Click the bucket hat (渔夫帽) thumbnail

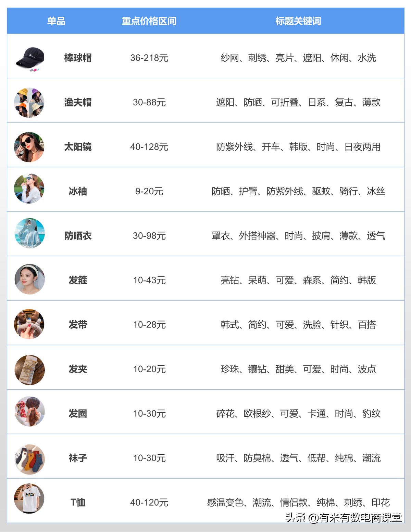(29, 102)
